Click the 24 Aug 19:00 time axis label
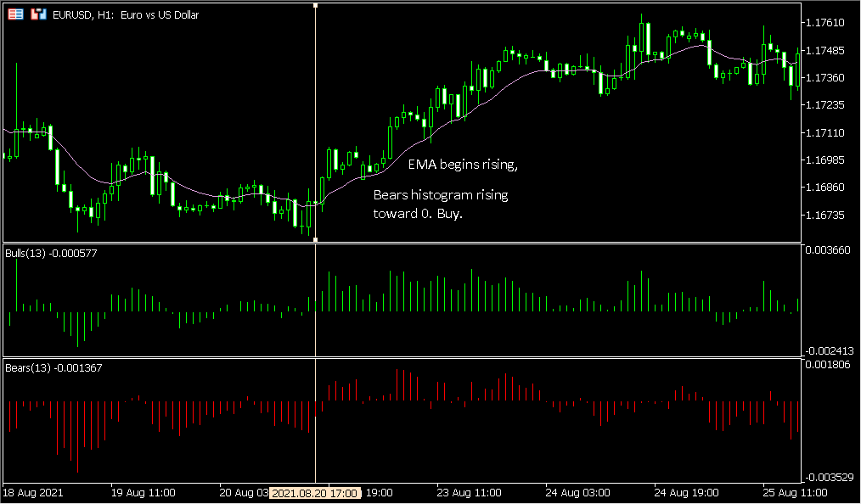The height and width of the screenshot is (504, 861). 686,492
